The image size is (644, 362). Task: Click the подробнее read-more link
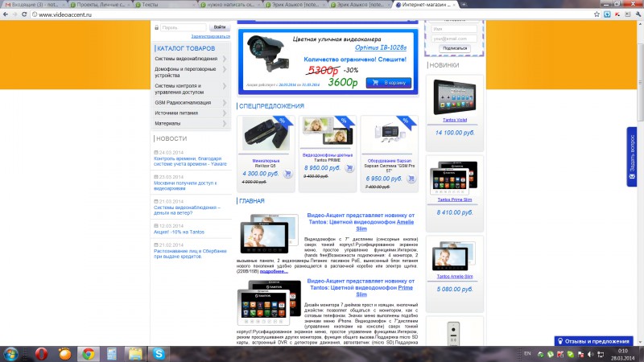(x=274, y=271)
